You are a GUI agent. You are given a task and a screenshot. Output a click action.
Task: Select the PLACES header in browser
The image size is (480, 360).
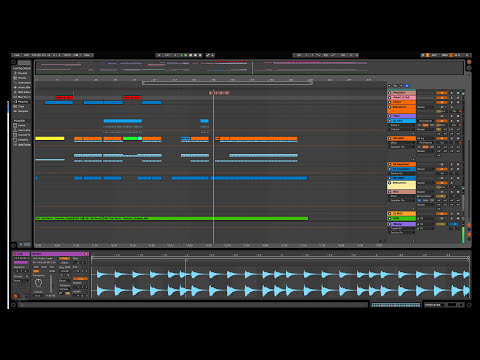pos(19,121)
